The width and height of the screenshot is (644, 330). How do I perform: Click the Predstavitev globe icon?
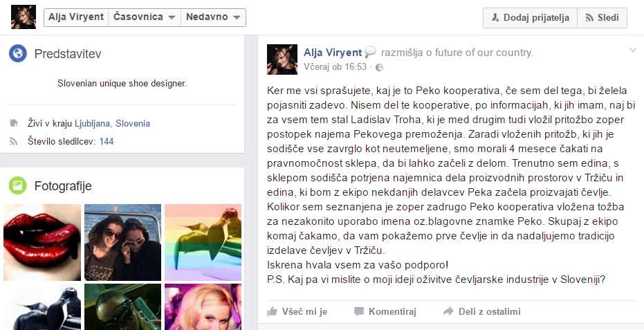click(18, 54)
